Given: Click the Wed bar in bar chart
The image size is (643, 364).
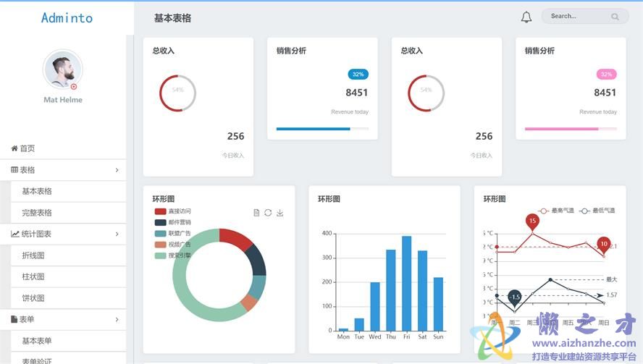Looking at the screenshot, I should tap(375, 306).
